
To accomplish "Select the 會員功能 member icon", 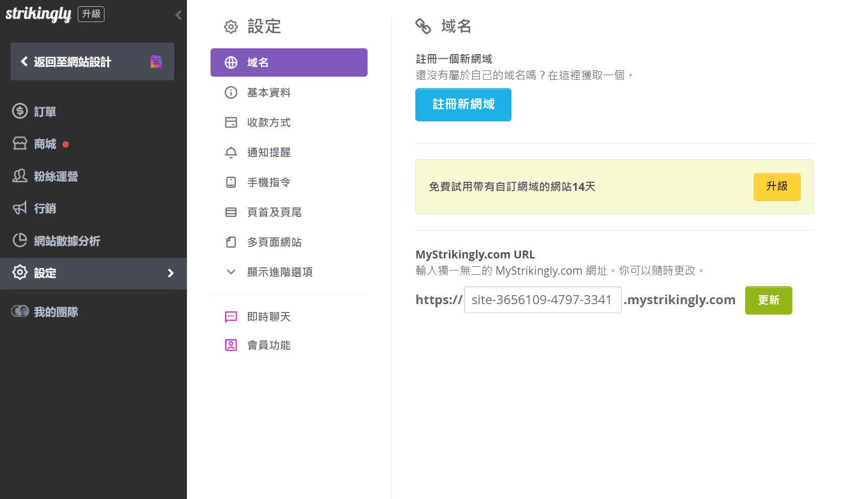I will pyautogui.click(x=230, y=345).
